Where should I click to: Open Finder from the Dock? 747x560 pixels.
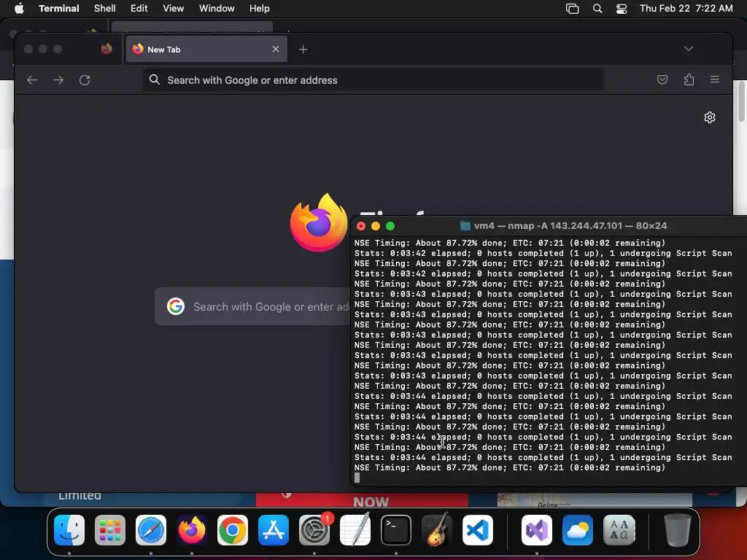[x=69, y=530]
